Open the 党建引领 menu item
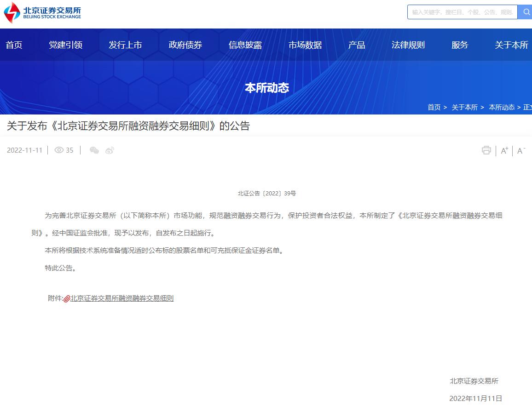The image size is (532, 406). (x=65, y=45)
